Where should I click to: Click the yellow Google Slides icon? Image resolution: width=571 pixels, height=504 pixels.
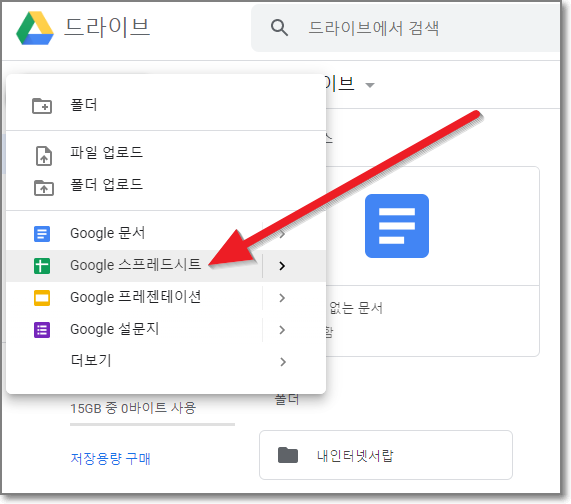pos(42,298)
